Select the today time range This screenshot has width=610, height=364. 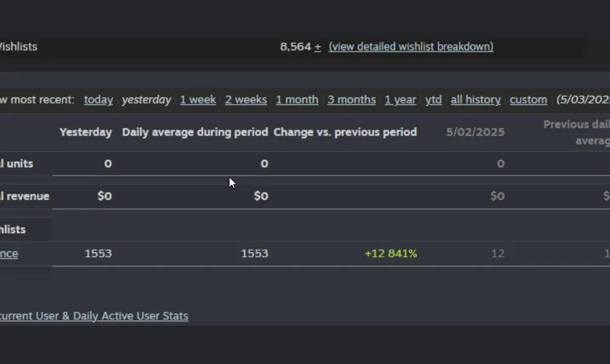click(98, 100)
